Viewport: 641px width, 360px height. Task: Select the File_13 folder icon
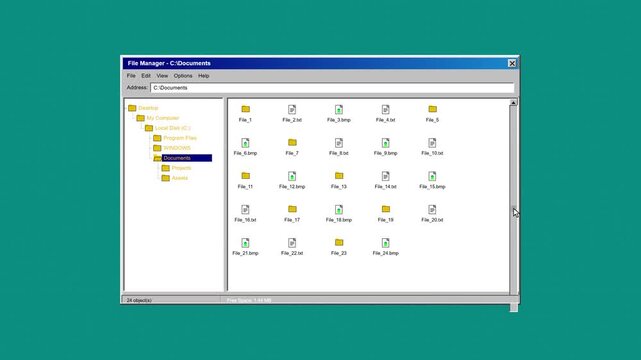[x=338, y=176]
